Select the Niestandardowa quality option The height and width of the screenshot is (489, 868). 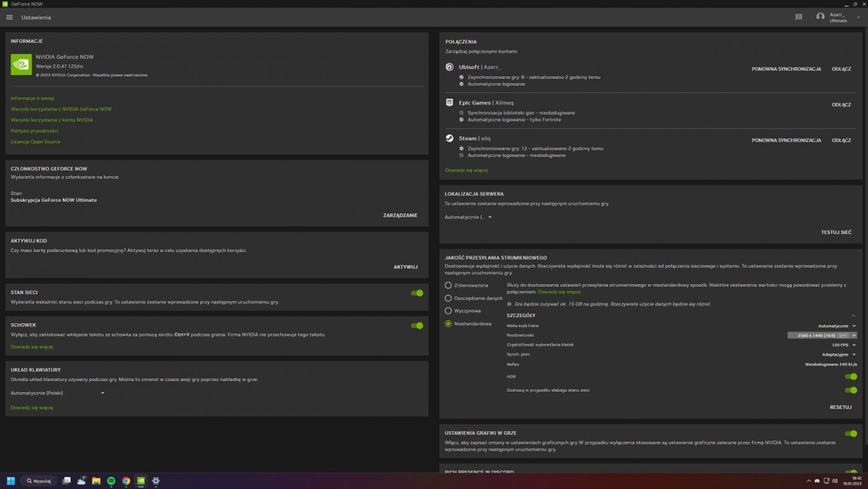(x=448, y=324)
